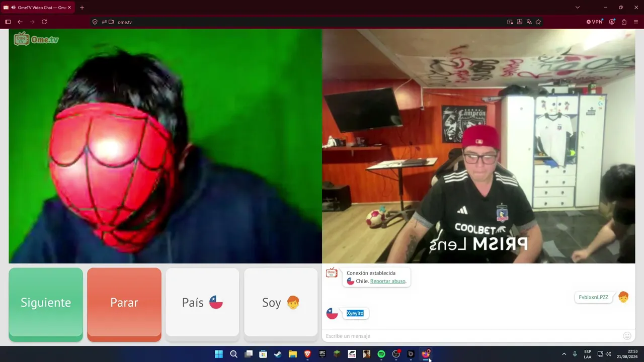644x362 pixels.
Task: List all open tabs
Action: (578, 8)
